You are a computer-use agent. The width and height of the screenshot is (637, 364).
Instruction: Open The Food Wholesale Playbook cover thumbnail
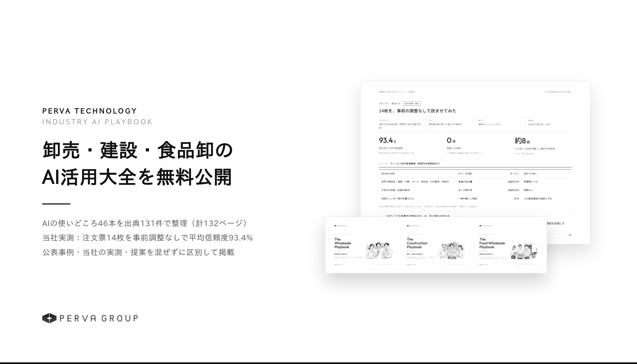(508, 245)
